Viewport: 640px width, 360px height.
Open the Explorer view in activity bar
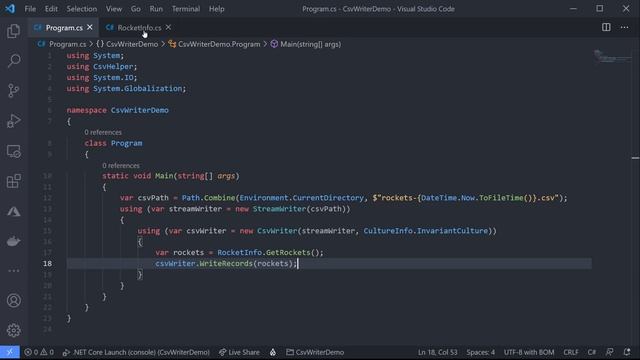(13, 31)
